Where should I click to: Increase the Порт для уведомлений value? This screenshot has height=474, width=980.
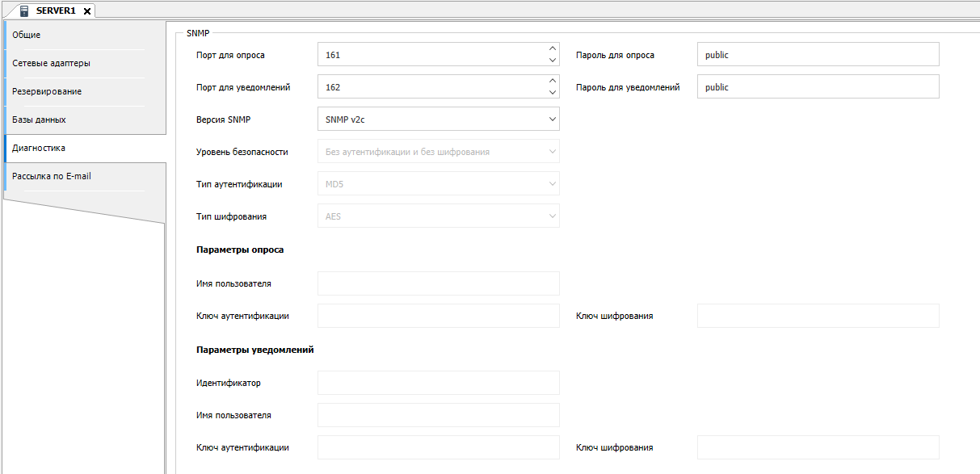click(x=553, y=82)
